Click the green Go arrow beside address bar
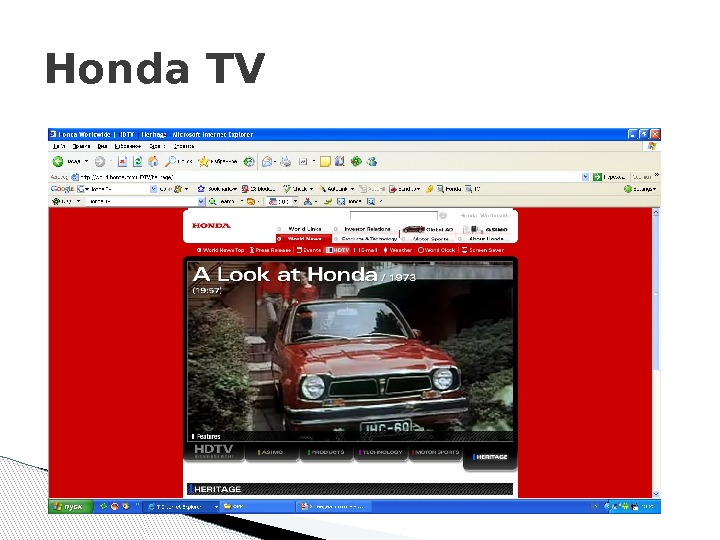The width and height of the screenshot is (720, 540). [597, 177]
